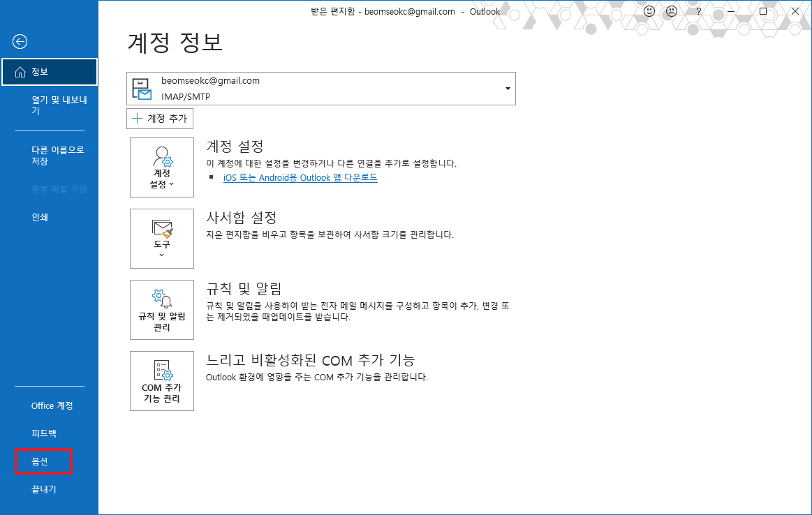Click the IMAP/SMTP account type text
The image size is (812, 515).
(186, 97)
